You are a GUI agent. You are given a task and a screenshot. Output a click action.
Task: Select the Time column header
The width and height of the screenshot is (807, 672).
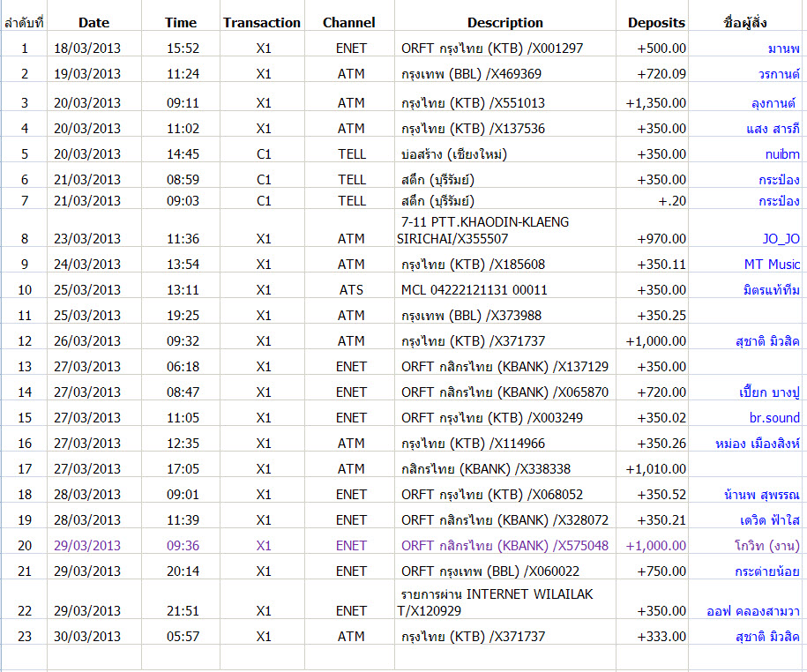coord(181,23)
